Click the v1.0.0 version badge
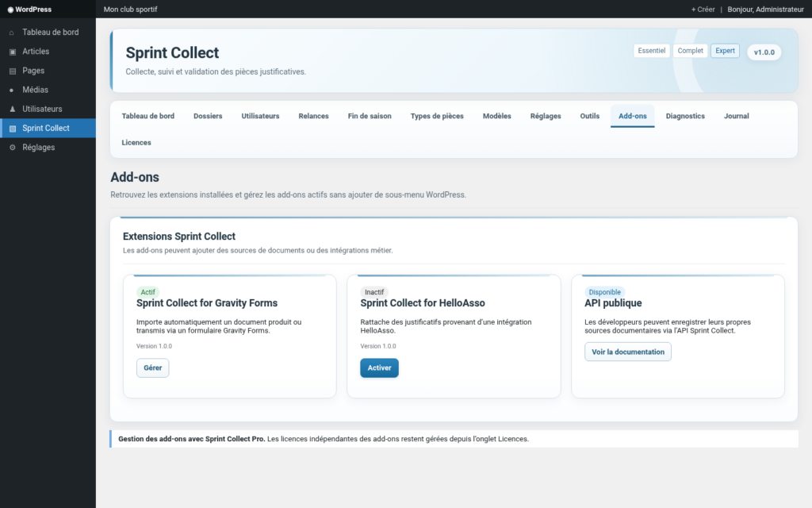Image resolution: width=812 pixels, height=508 pixels. (764, 52)
